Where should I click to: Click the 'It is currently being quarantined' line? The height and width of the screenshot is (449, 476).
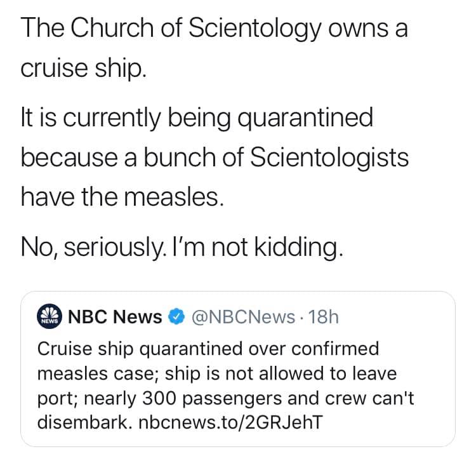click(197, 119)
